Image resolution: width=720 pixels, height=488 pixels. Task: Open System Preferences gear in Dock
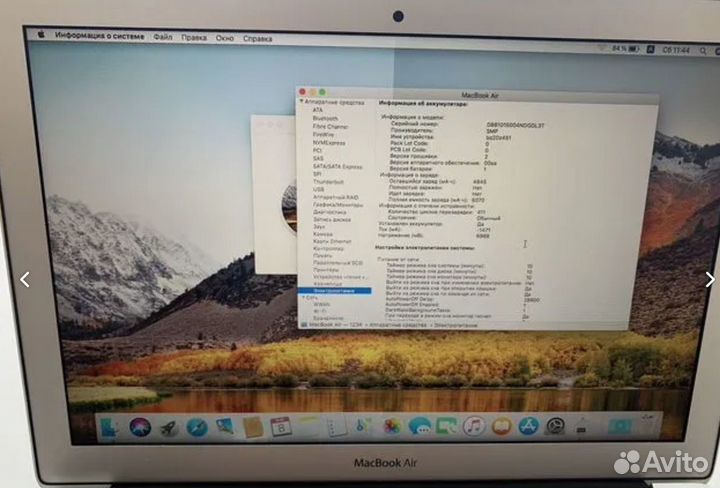pos(555,426)
